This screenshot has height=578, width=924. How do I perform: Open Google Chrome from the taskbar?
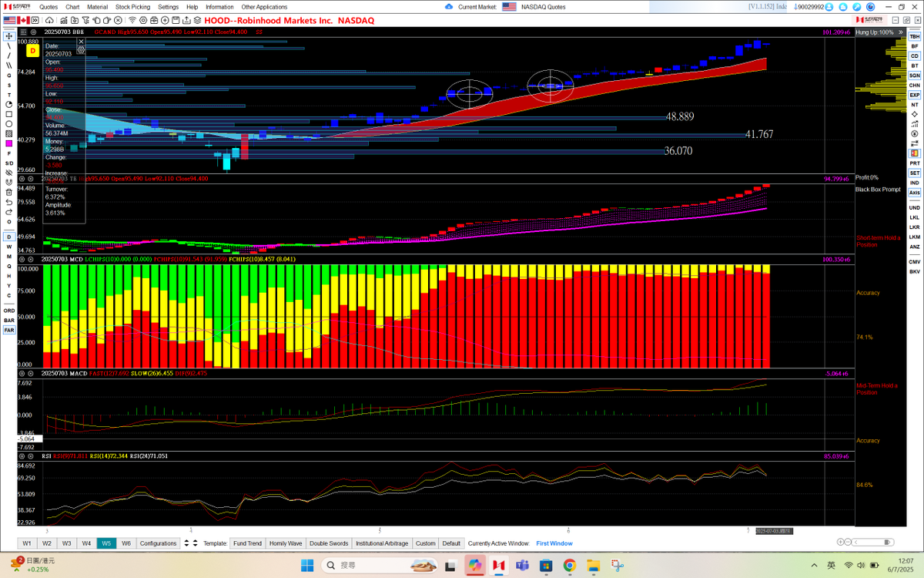point(569,566)
